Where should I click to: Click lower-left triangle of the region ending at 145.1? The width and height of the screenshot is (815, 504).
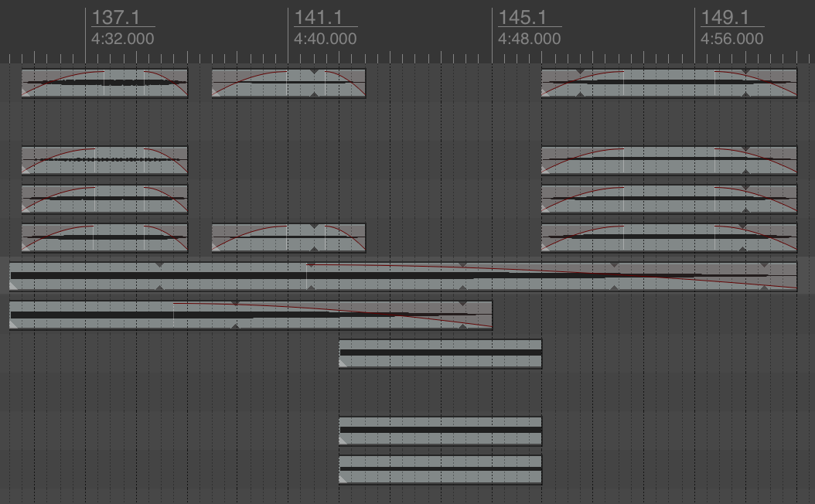[14, 325]
